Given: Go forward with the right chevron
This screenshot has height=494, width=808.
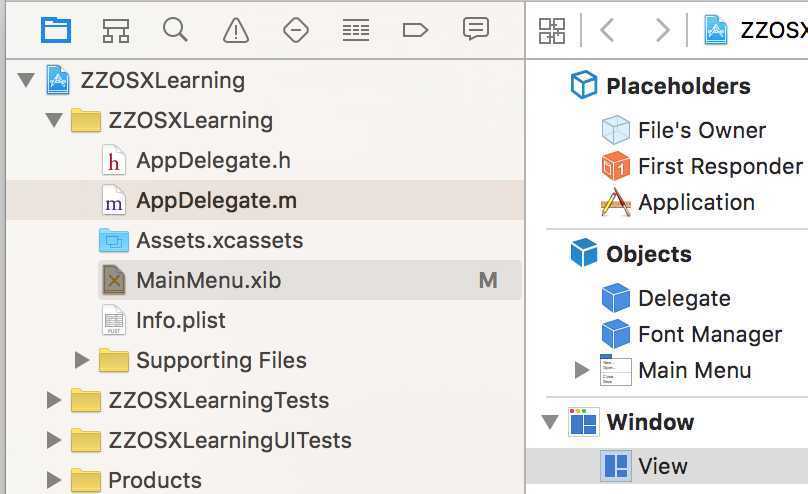Looking at the screenshot, I should pos(661,30).
